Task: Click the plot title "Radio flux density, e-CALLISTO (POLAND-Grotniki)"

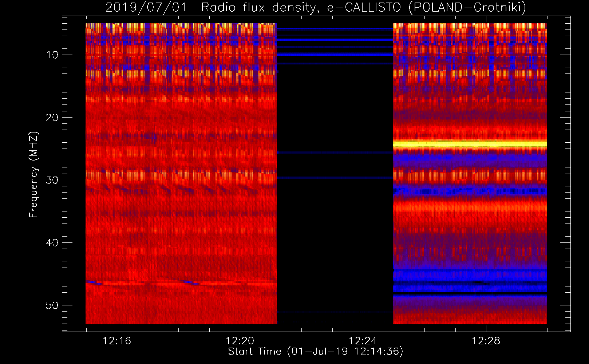Action: tap(363, 7)
